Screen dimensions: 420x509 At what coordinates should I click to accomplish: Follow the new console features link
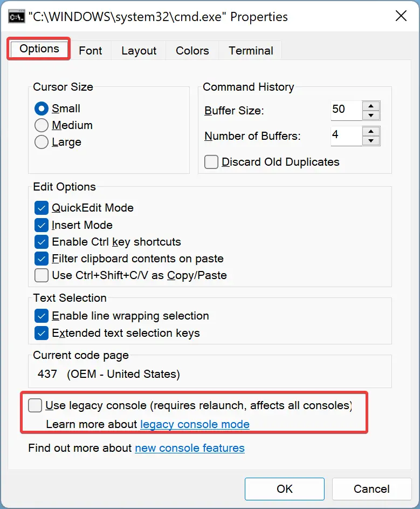click(190, 448)
